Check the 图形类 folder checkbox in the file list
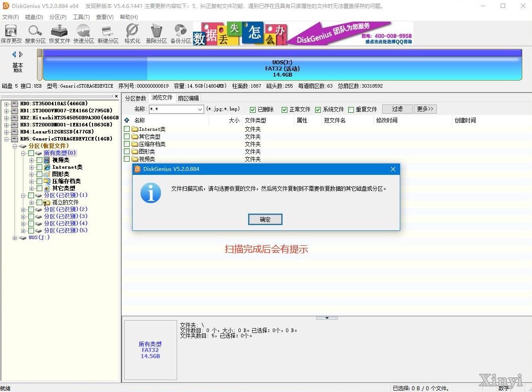Image resolution: width=532 pixels, height=392 pixels. (x=127, y=152)
